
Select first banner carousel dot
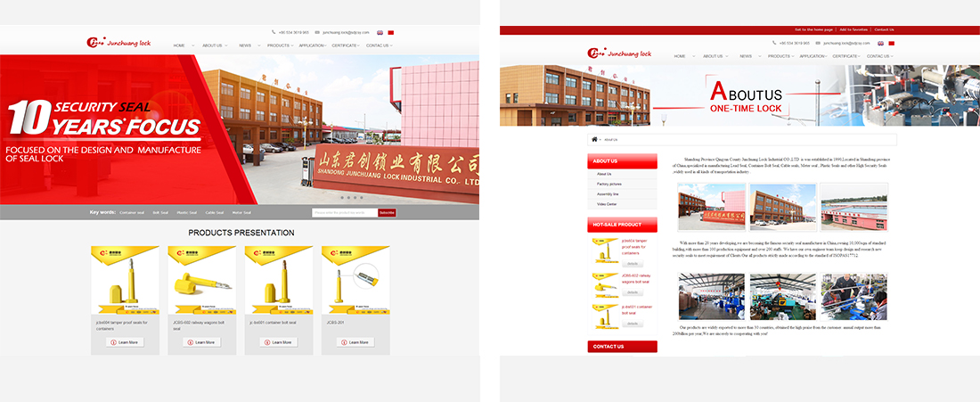342,198
